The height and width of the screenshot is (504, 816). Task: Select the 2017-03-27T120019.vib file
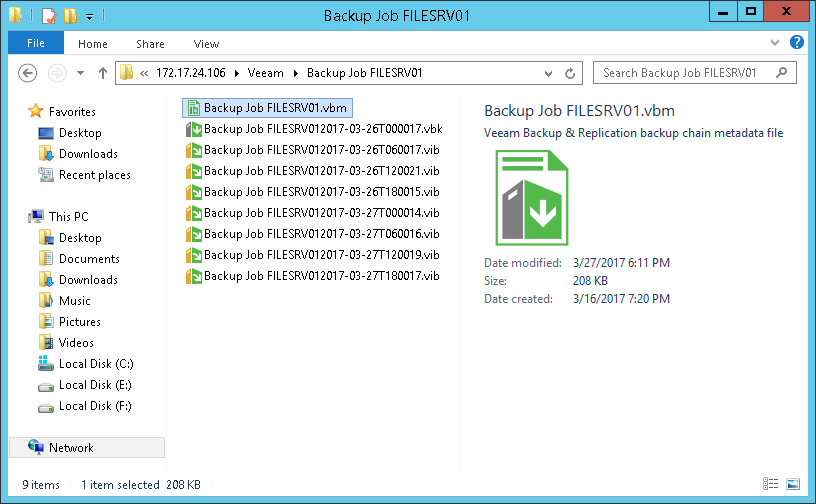coord(313,255)
